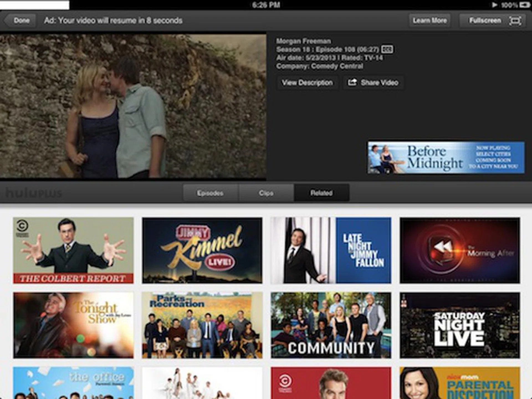Open Saturday Night Live tile
The image size is (532, 399).
(460, 325)
